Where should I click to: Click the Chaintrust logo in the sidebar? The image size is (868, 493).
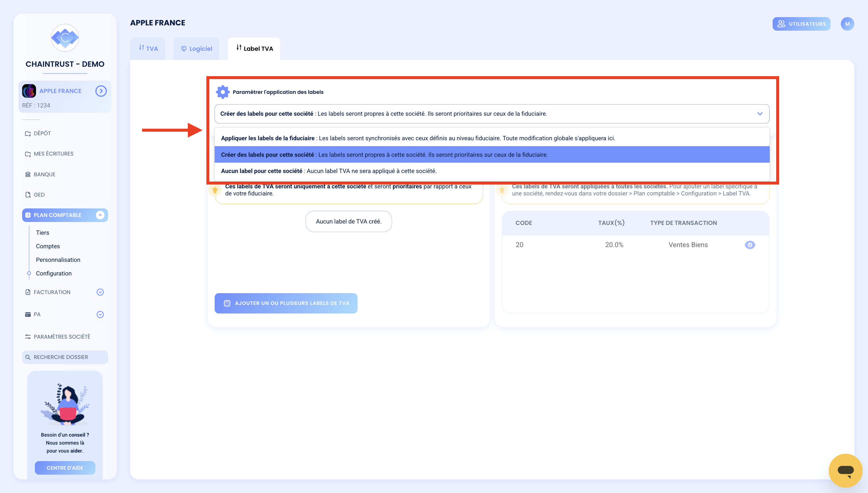(x=65, y=37)
